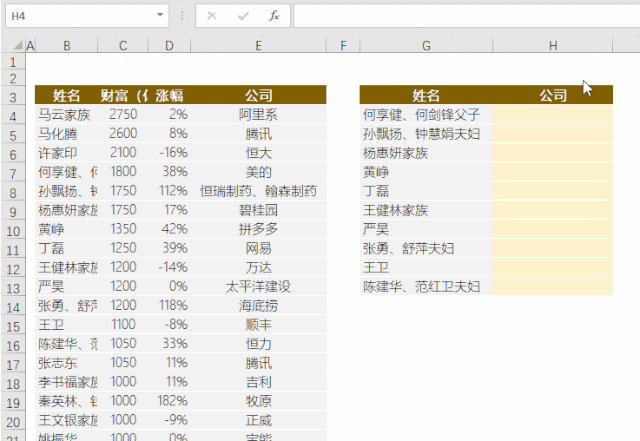Click lookup name 何享健、何剑锋父子

[426, 114]
